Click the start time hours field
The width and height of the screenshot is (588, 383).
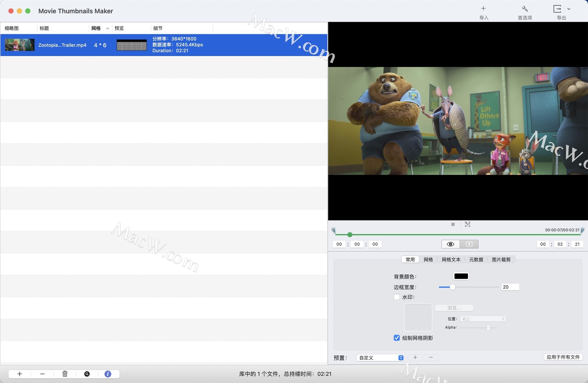coord(339,244)
